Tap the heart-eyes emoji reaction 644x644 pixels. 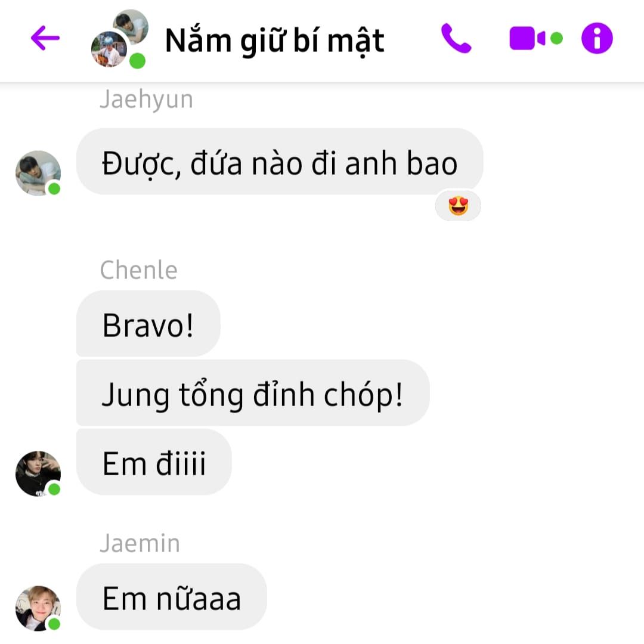coord(459,205)
